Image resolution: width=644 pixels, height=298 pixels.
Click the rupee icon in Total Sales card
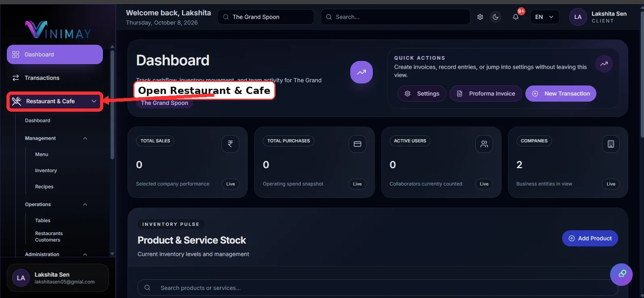point(230,144)
